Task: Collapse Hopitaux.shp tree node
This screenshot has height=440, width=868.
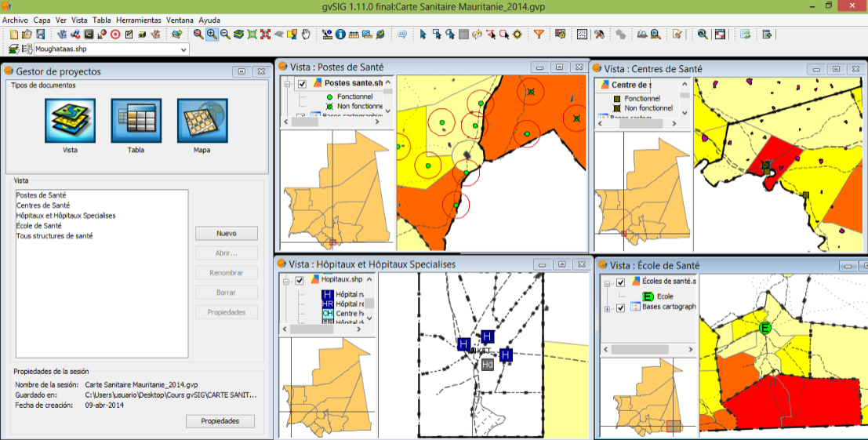Action: [x=286, y=281]
